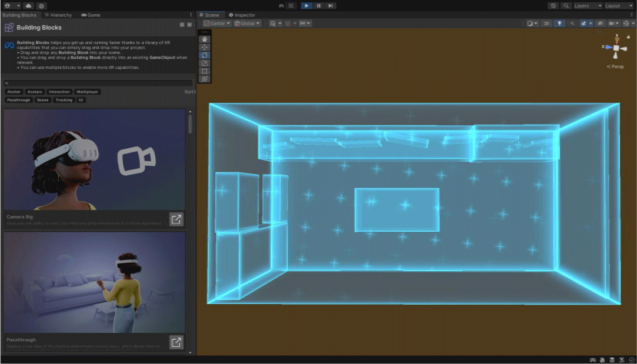This screenshot has height=364, width=637.
Task: Filter blocks by the Passthrough tag
Action: pyautogui.click(x=19, y=100)
